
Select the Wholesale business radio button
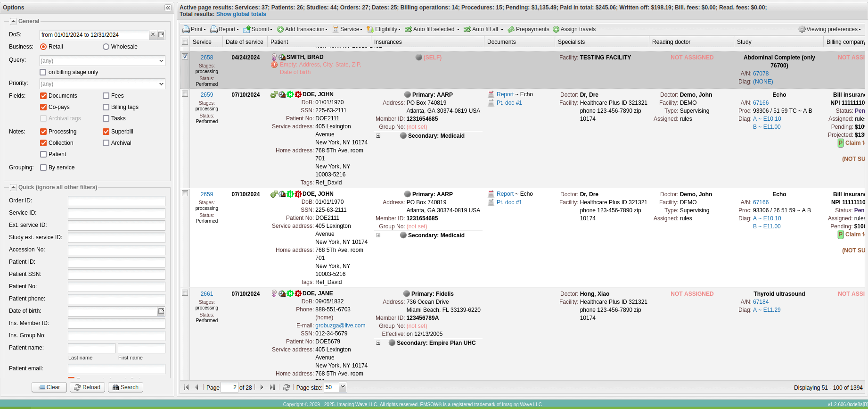coord(106,47)
